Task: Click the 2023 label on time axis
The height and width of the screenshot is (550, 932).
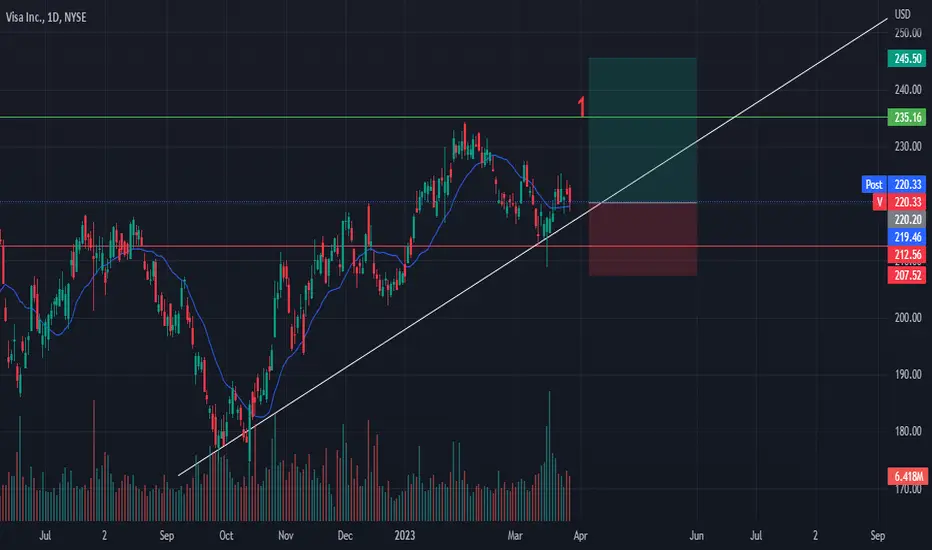Action: point(405,536)
